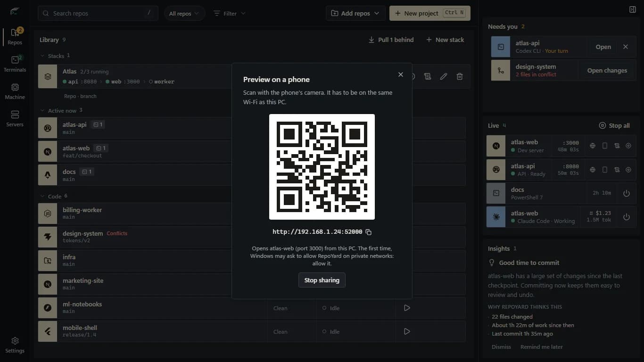Open the Machine sidebar section
The height and width of the screenshot is (362, 644).
click(x=15, y=91)
